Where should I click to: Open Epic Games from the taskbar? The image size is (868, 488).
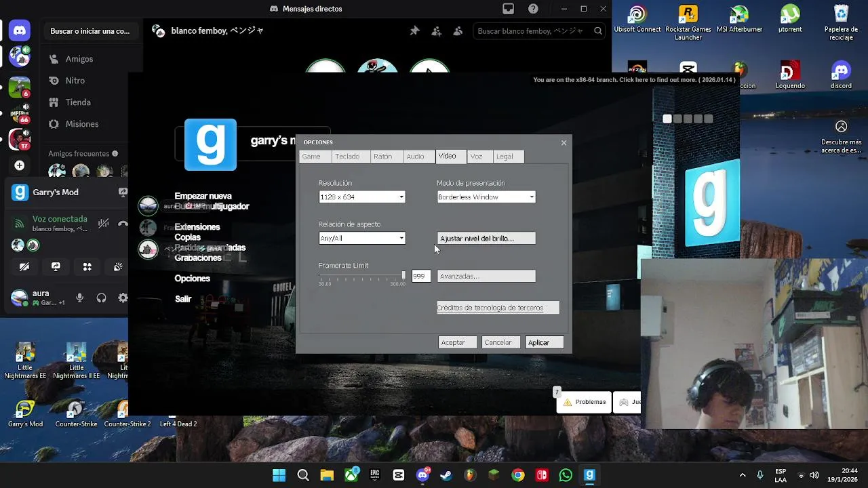(374, 475)
